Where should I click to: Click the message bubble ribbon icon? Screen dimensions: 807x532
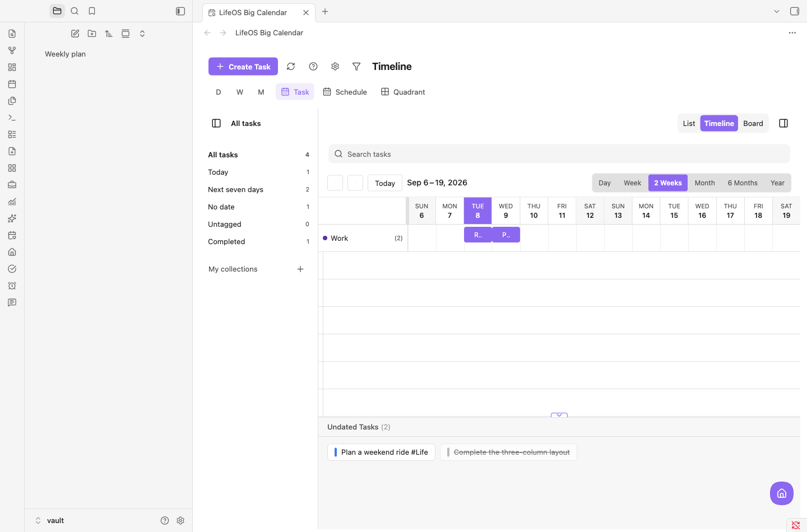[12, 302]
